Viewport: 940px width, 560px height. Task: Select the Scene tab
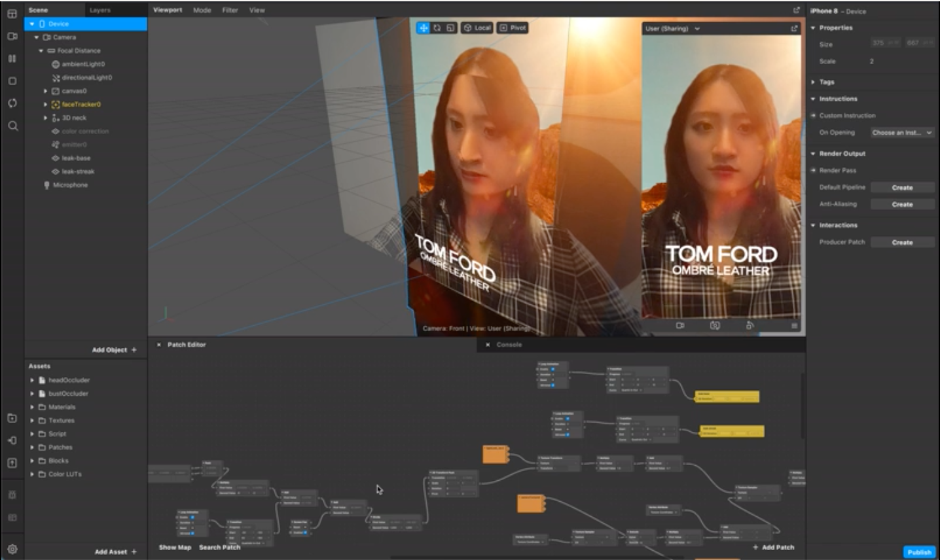(x=38, y=10)
